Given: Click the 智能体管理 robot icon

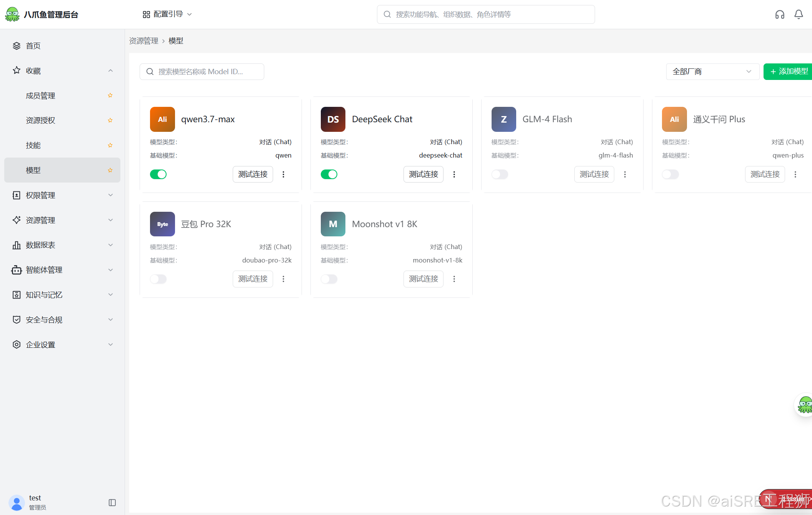Looking at the screenshot, I should point(17,270).
